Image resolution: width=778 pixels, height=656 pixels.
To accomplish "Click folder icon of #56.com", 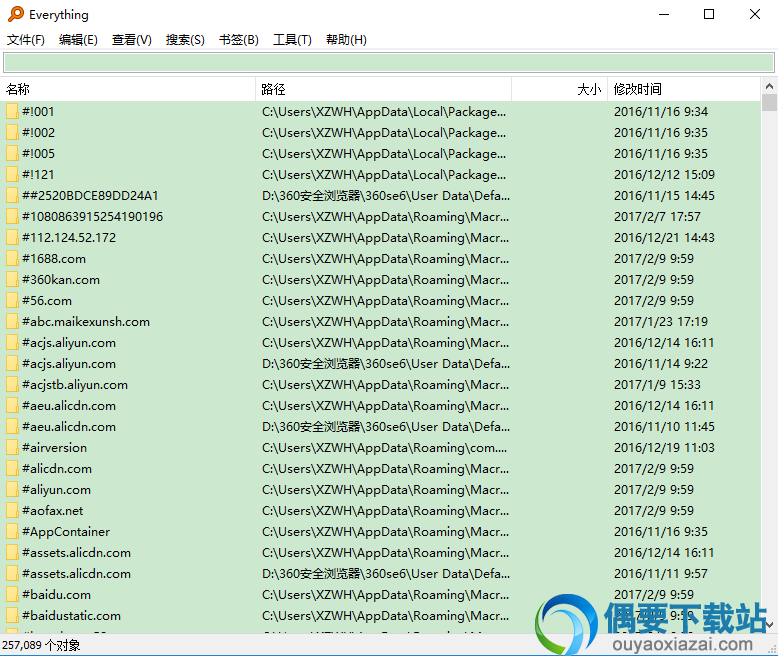I will (x=12, y=301).
